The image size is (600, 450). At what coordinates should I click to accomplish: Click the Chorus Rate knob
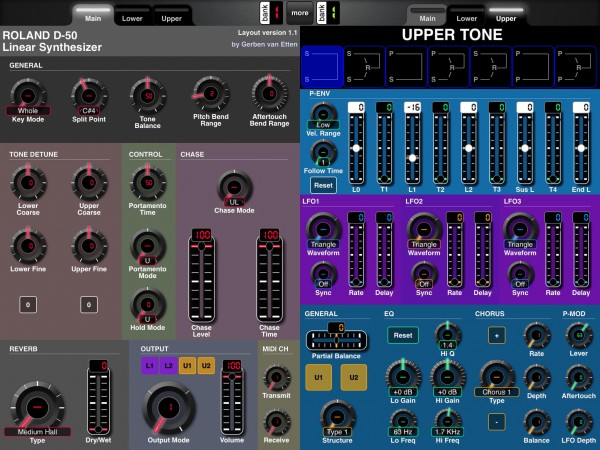point(536,336)
